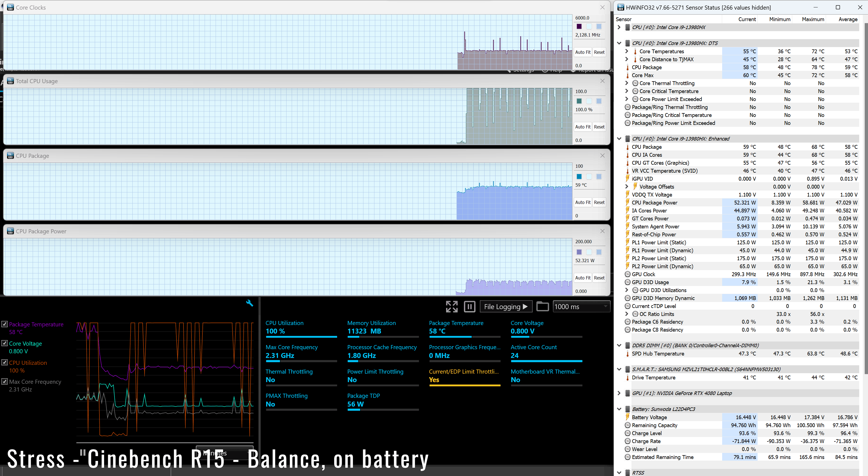Click the Drive Temperature thermometer icon
Screen dimensions: 868x476
(627, 378)
